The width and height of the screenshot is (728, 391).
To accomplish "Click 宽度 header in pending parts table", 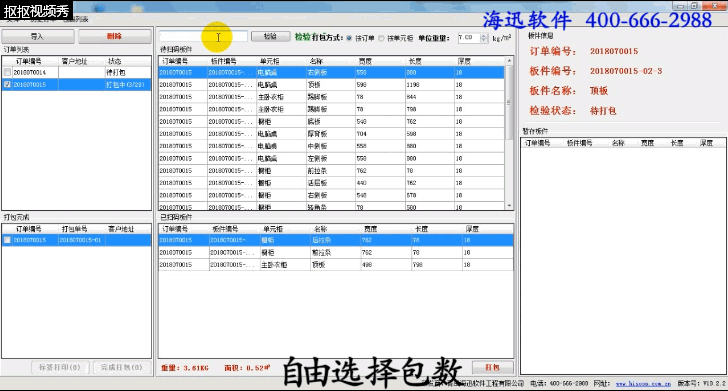I will tap(365, 61).
